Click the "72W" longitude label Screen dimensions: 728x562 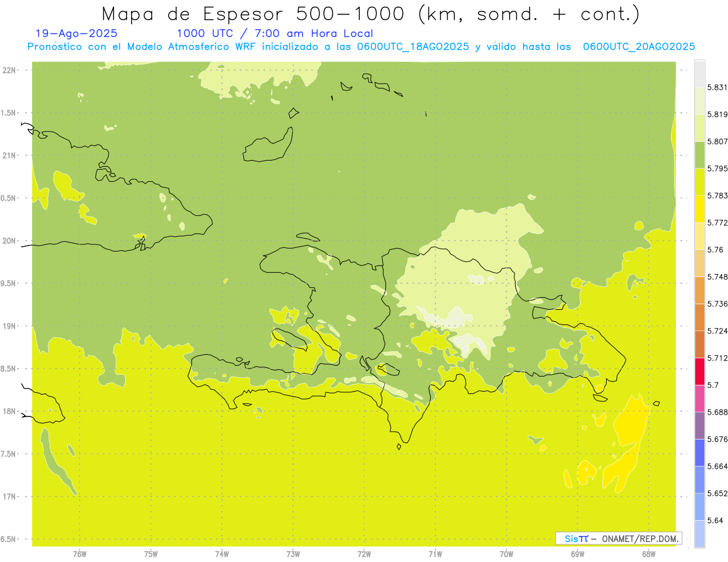pos(364,554)
